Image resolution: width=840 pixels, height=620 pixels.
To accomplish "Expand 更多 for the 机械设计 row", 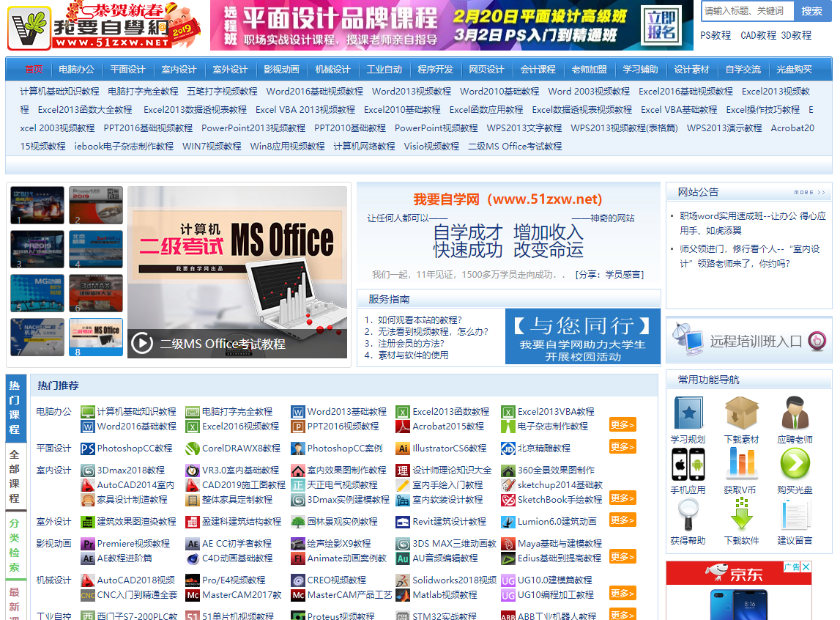I will point(622,593).
